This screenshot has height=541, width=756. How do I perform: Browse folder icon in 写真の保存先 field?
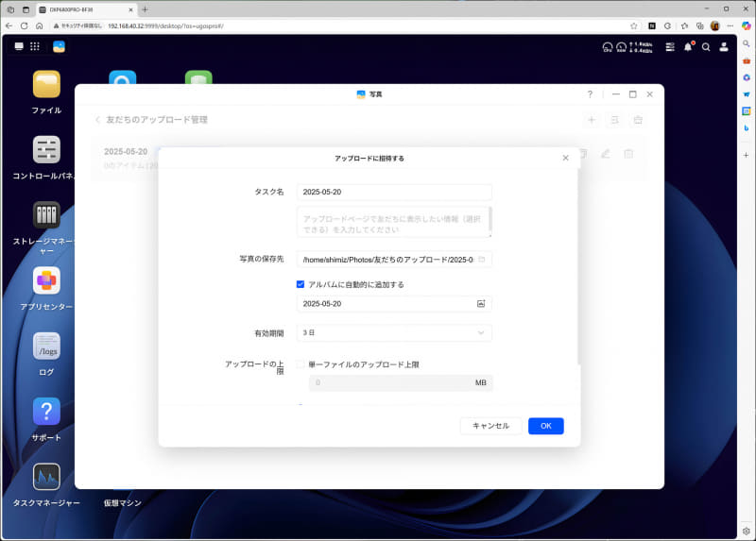[x=482, y=260]
